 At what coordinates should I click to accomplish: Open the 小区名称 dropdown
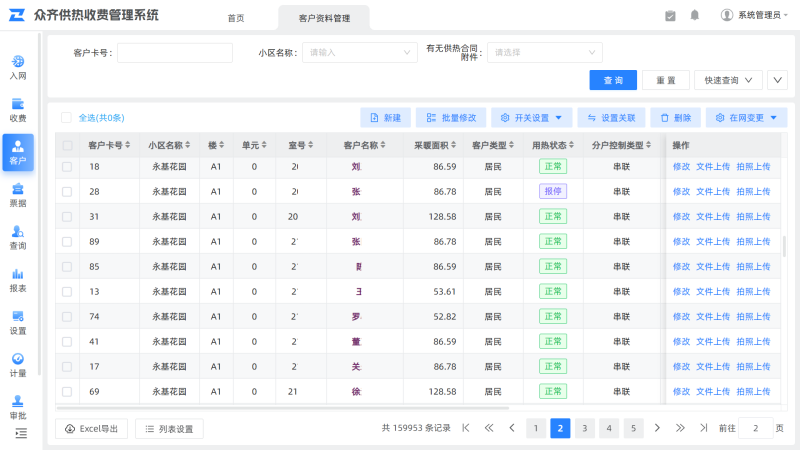point(360,53)
